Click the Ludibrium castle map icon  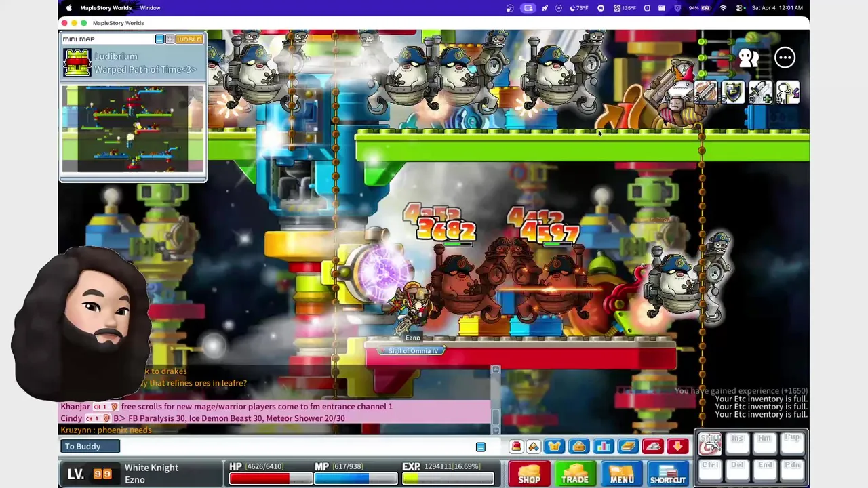[77, 62]
